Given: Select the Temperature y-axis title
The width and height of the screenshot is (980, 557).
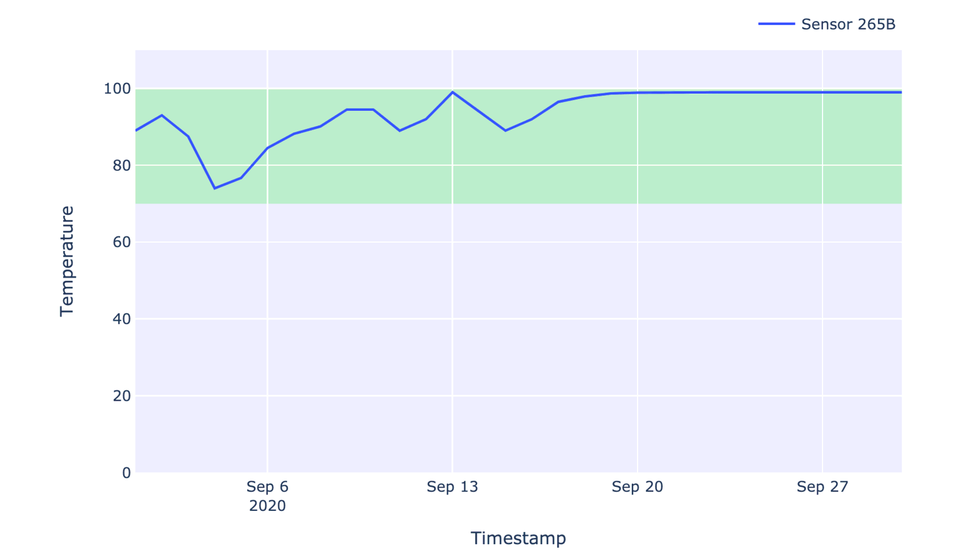Looking at the screenshot, I should click(67, 261).
